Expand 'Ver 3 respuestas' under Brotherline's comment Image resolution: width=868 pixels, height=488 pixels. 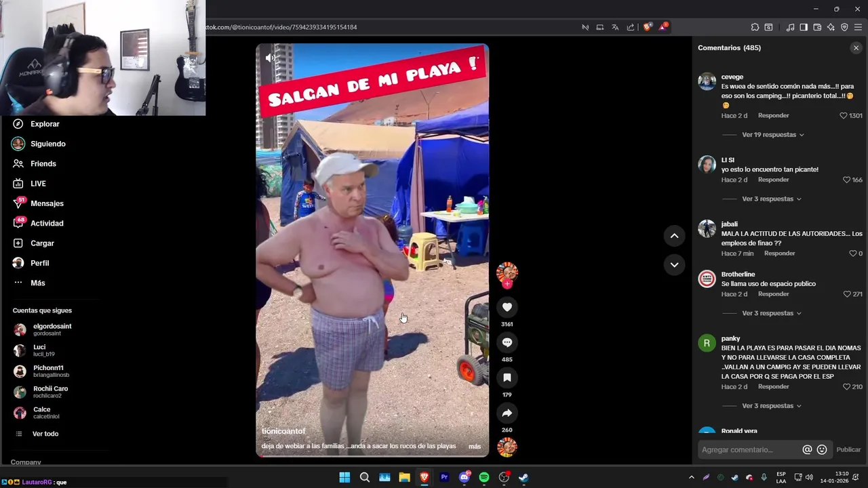click(x=772, y=313)
